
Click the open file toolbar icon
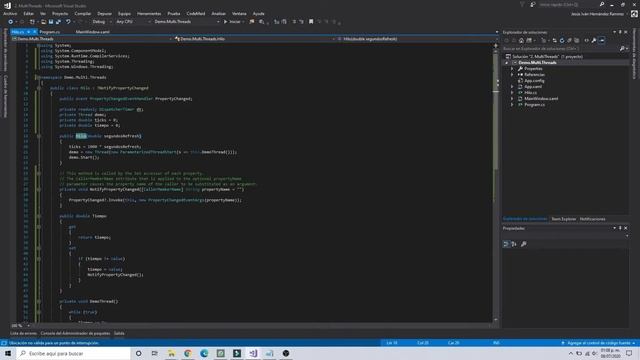tap(43, 22)
